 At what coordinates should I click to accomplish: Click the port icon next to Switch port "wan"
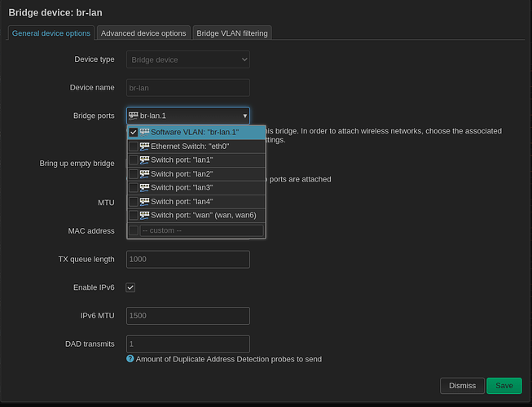(x=144, y=215)
